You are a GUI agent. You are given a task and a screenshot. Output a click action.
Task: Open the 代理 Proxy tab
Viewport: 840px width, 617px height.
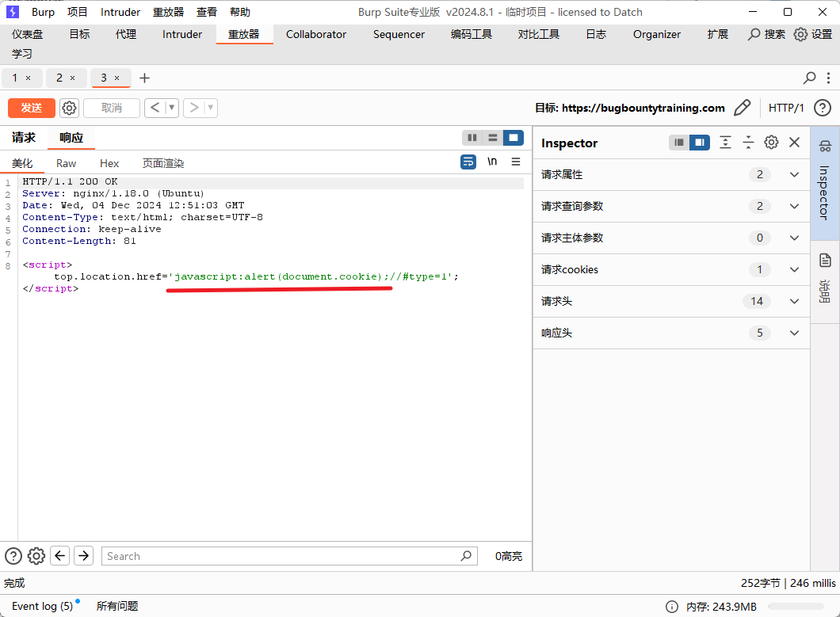[126, 34]
